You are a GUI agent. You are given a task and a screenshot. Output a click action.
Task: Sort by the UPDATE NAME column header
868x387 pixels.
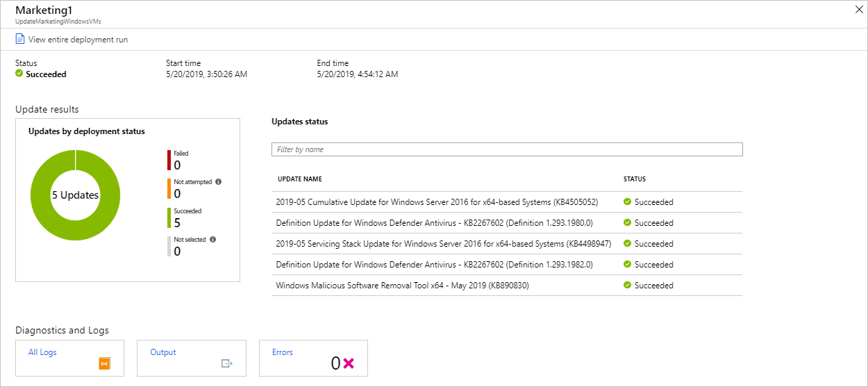click(x=300, y=179)
